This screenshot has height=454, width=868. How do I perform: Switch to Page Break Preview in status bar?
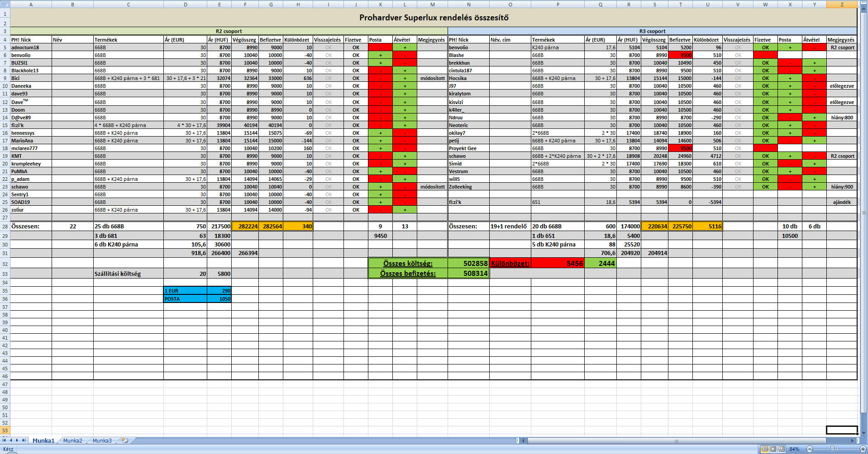[x=782, y=449]
